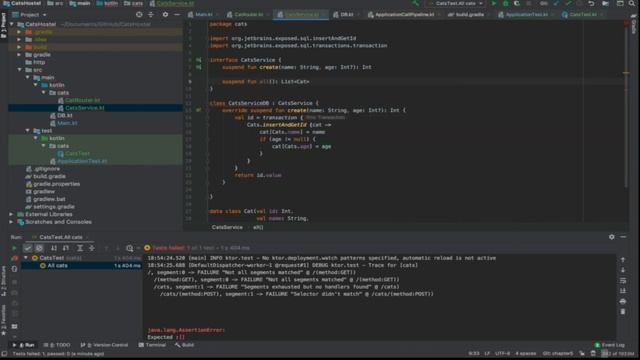Screen dimensions: 640x360
Task: Hide the Run tool window with minus icon
Action: click(623, 237)
